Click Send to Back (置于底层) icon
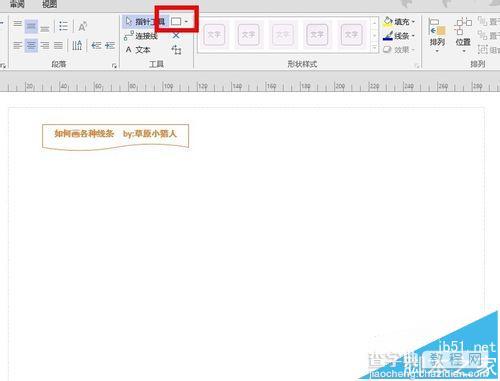This screenshot has width=500, height=381. (482, 35)
